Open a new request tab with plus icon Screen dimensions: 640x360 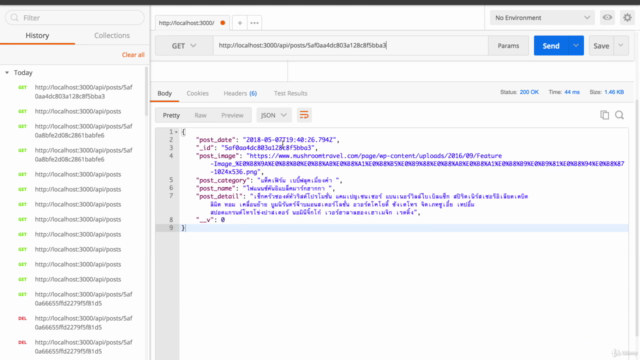(x=240, y=23)
